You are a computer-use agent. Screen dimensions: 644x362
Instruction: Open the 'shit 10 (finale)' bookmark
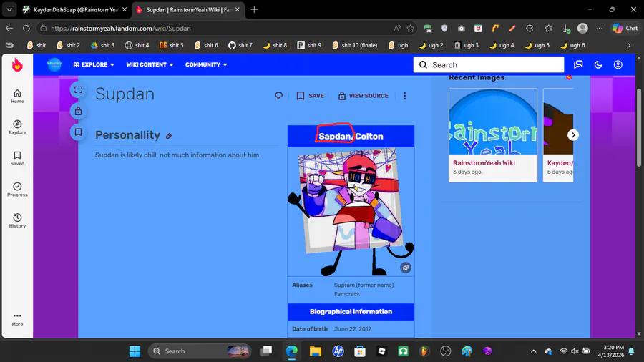(355, 45)
